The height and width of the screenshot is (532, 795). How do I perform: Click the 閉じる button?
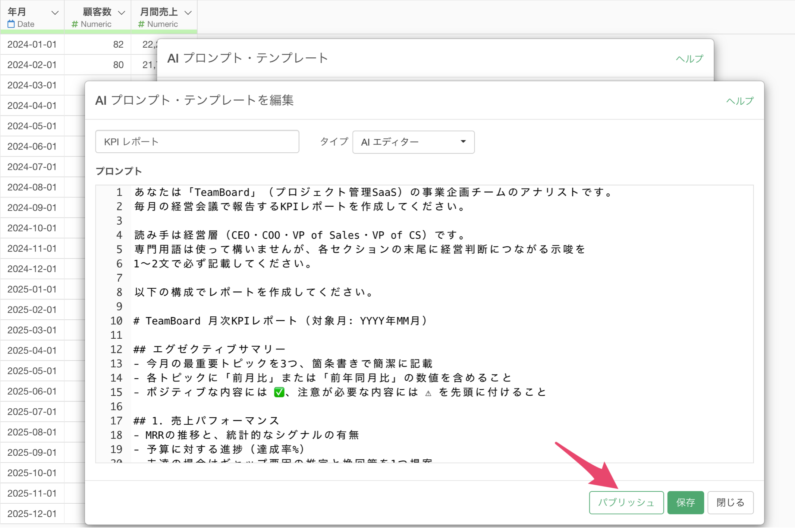tap(730, 503)
